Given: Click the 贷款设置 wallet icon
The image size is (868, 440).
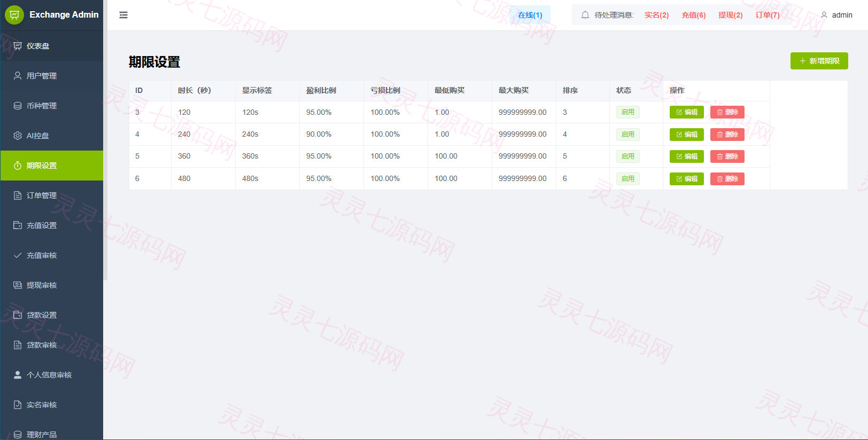Looking at the screenshot, I should tap(18, 315).
